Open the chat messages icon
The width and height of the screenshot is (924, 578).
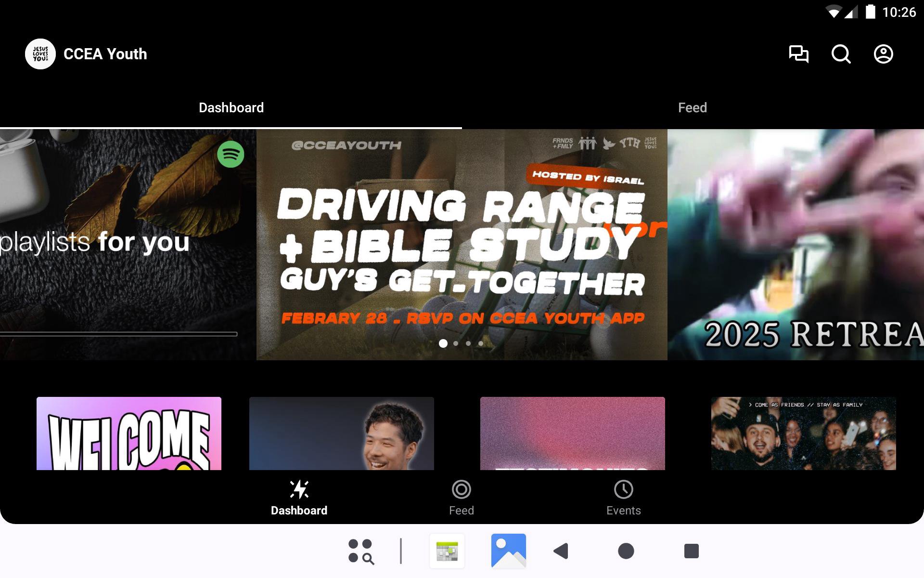tap(798, 54)
